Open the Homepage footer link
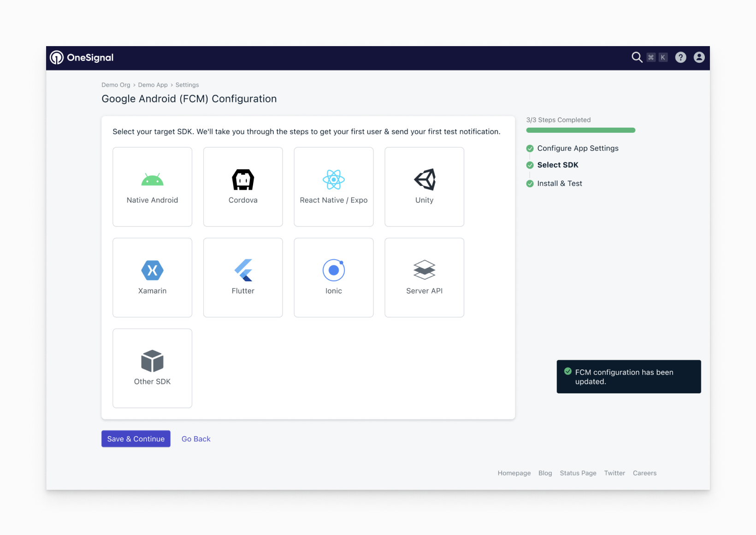 pos(514,473)
